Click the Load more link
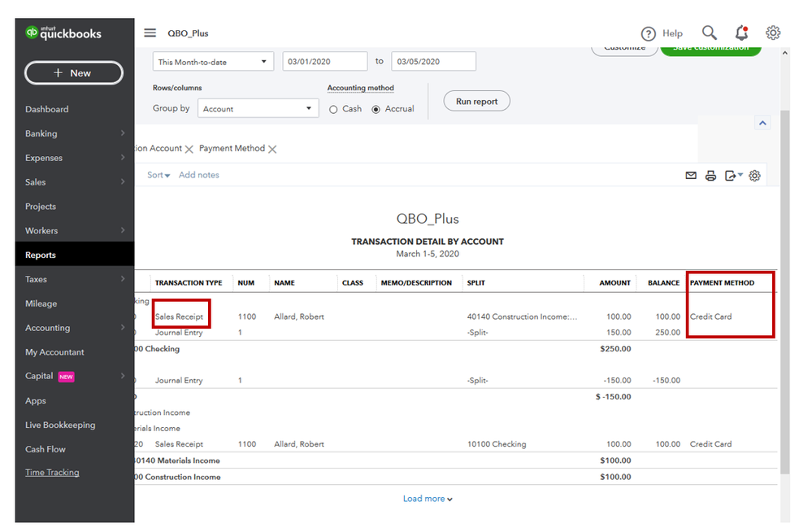 click(x=428, y=499)
